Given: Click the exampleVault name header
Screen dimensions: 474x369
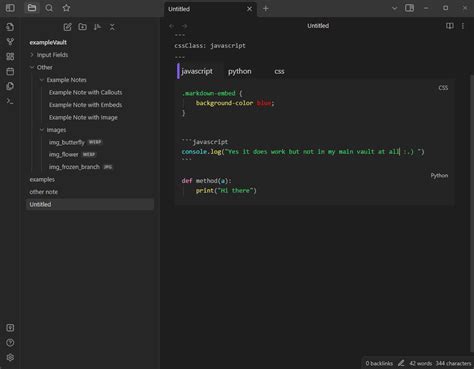Looking at the screenshot, I should (x=48, y=42).
